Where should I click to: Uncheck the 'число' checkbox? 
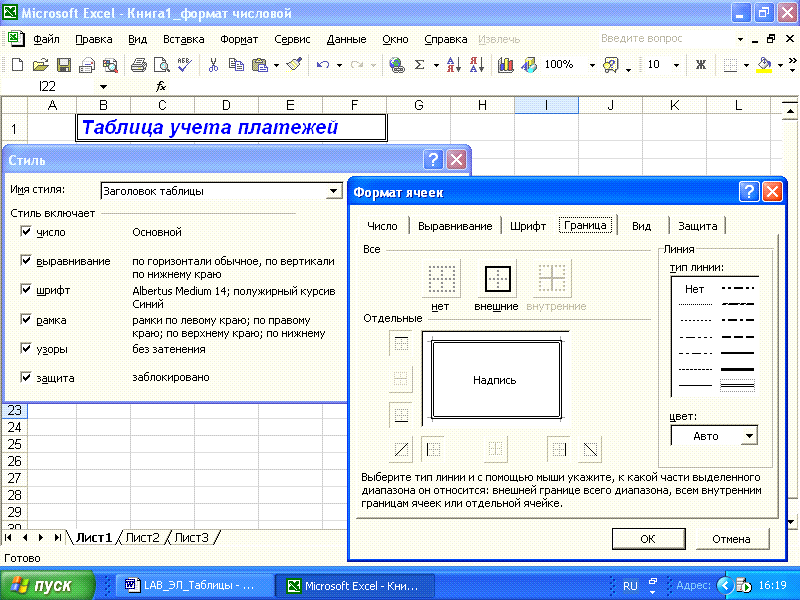click(26, 231)
